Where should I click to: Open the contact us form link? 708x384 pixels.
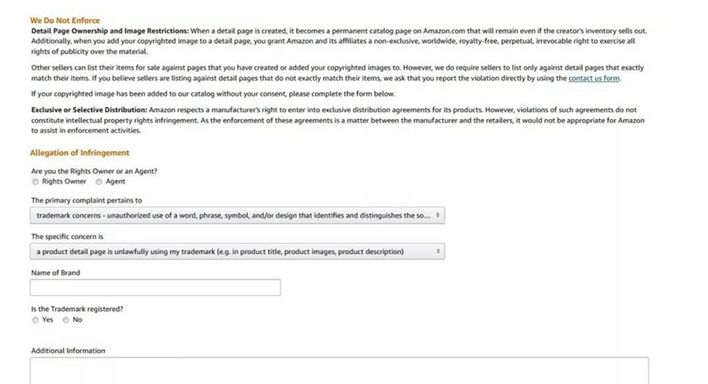pyautogui.click(x=594, y=78)
